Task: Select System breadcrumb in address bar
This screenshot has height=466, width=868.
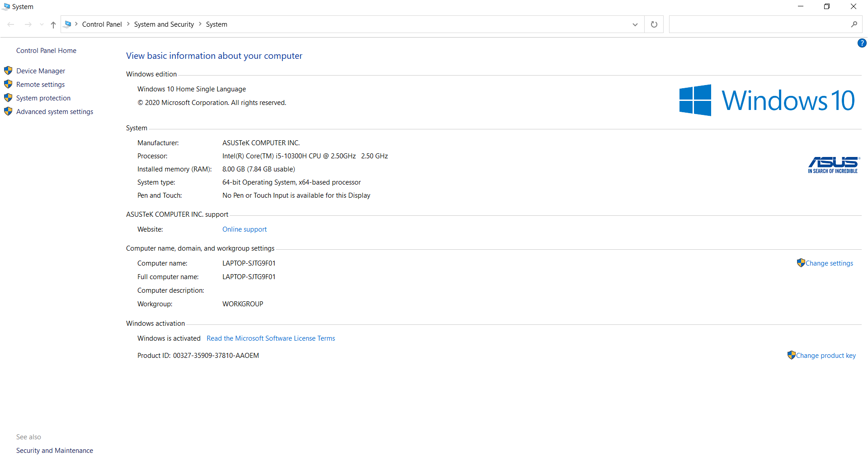Action: pos(217,24)
